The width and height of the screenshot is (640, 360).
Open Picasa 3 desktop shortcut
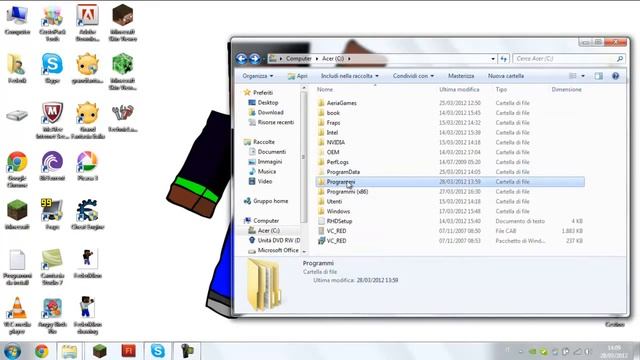[87, 165]
